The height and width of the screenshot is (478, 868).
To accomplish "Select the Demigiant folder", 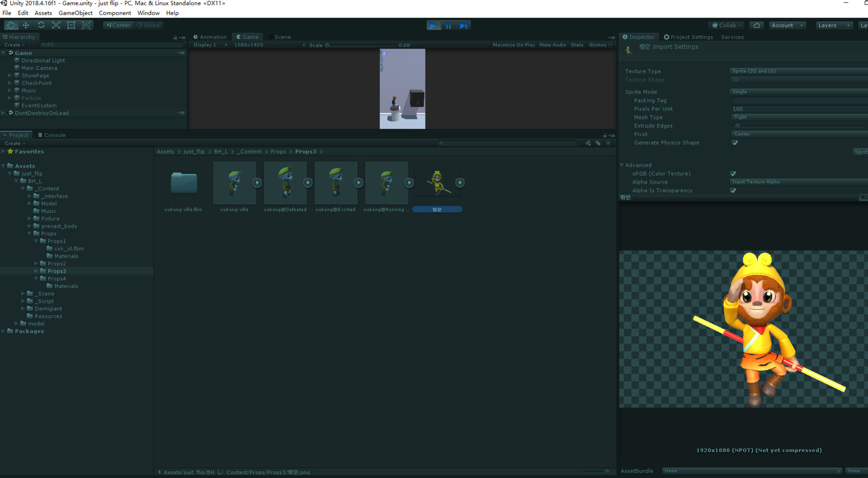I will pyautogui.click(x=48, y=309).
